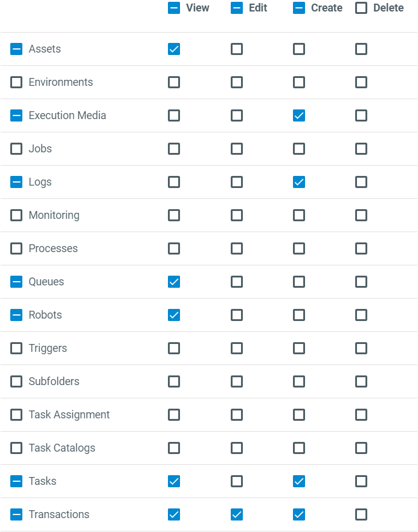
Task: Uncheck Create permission for Tasks
Action: [x=299, y=481]
